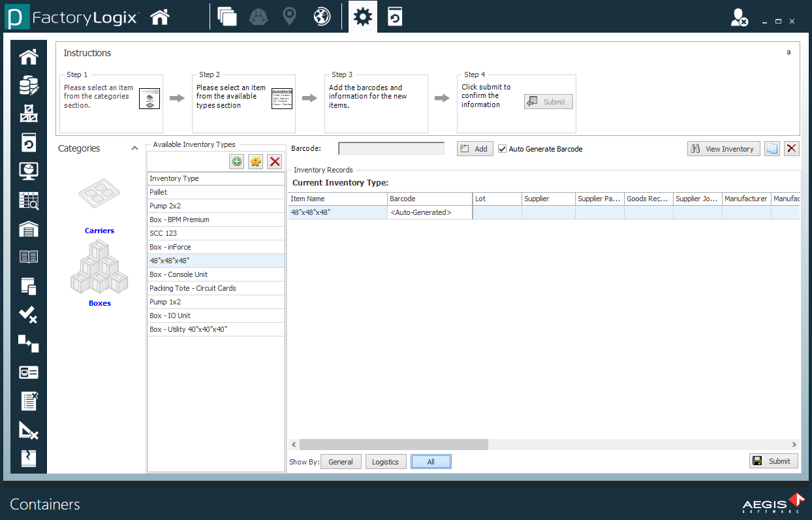Open the database edit icon in left sidebar
Image resolution: width=812 pixels, height=520 pixels.
pyautogui.click(x=29, y=86)
